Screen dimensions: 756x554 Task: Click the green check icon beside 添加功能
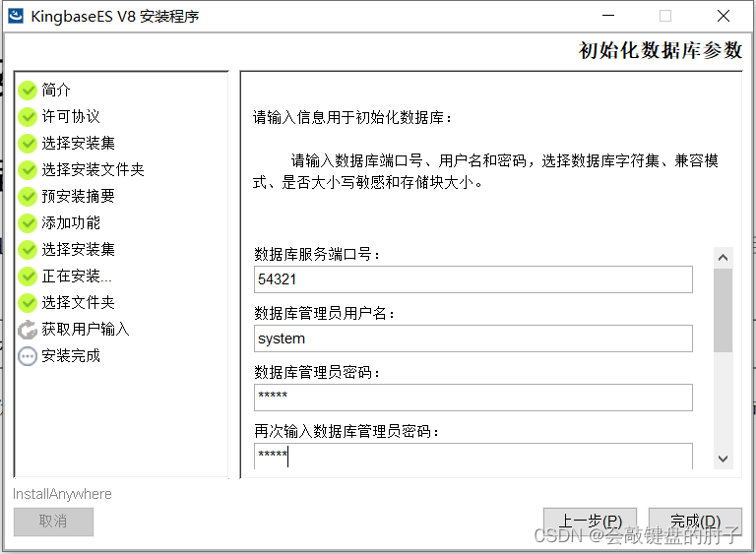pyautogui.click(x=28, y=222)
